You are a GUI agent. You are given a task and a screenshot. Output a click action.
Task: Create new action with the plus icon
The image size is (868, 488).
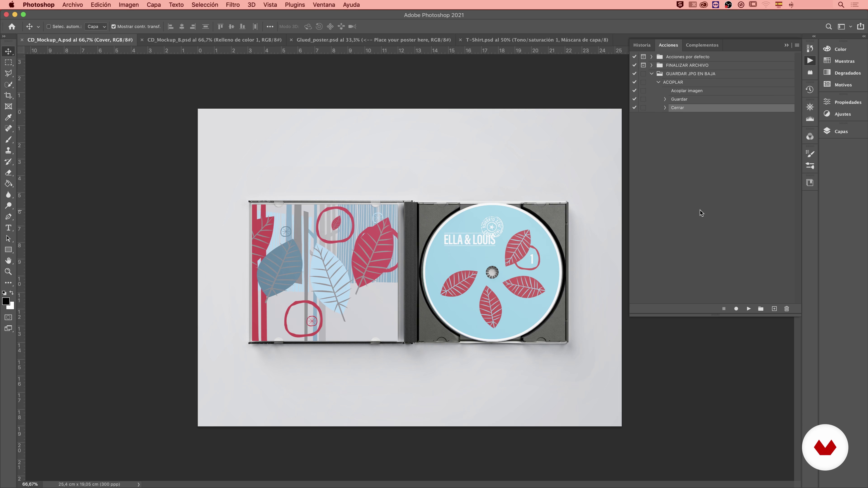click(774, 309)
